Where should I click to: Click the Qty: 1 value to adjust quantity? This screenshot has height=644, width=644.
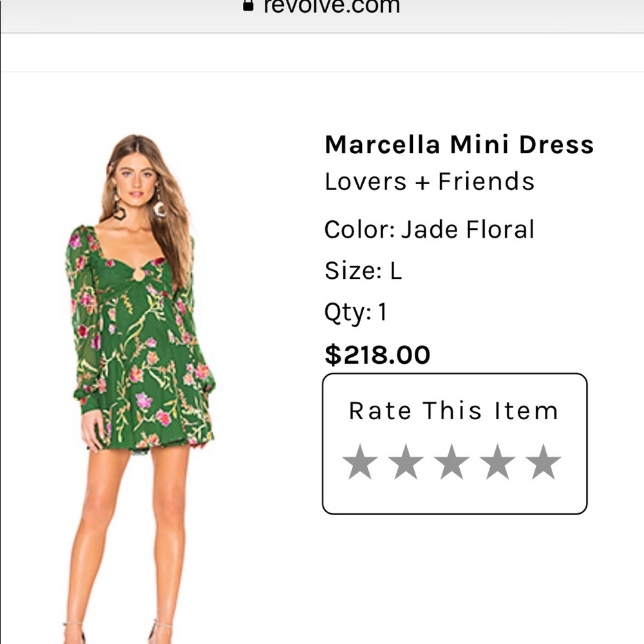click(x=357, y=312)
